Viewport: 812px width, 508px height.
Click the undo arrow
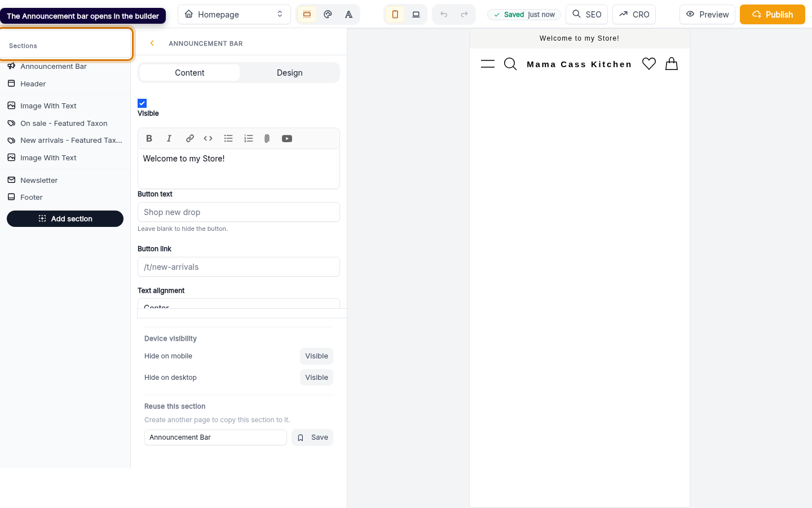[x=444, y=15]
